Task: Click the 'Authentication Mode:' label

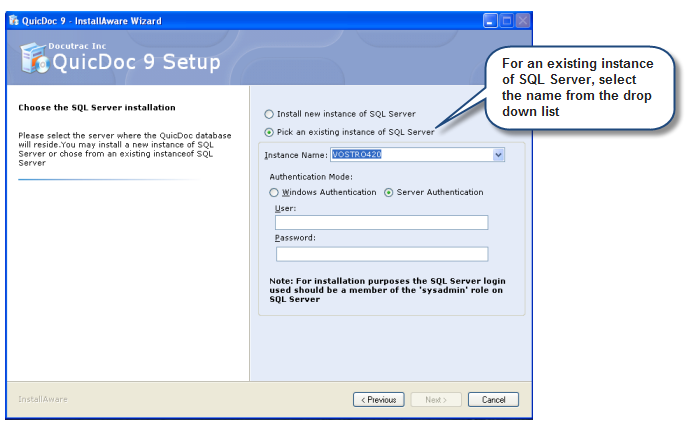Action: pyautogui.click(x=311, y=177)
